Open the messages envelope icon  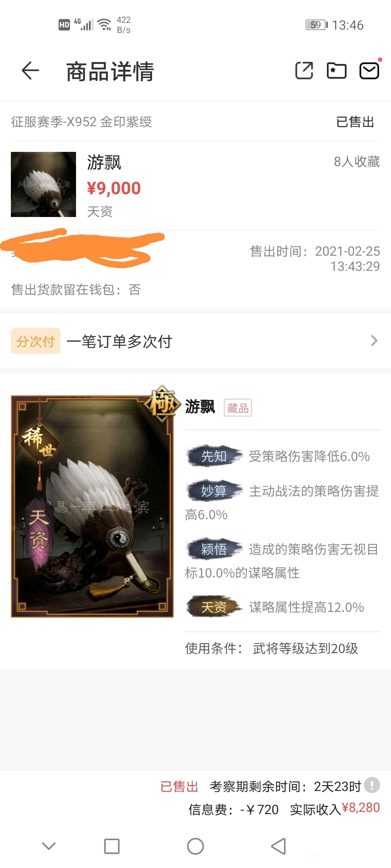point(369,71)
